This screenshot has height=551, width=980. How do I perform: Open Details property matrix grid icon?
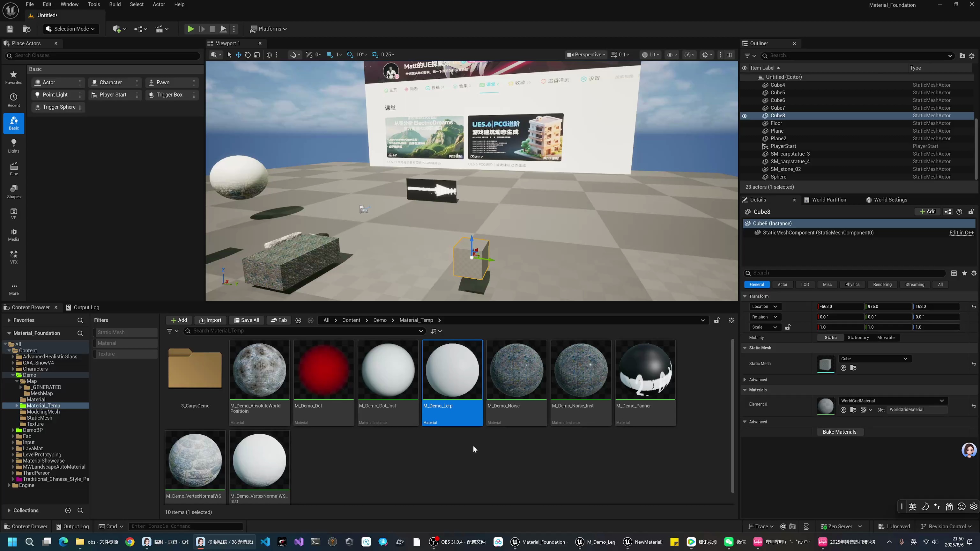[x=954, y=273]
